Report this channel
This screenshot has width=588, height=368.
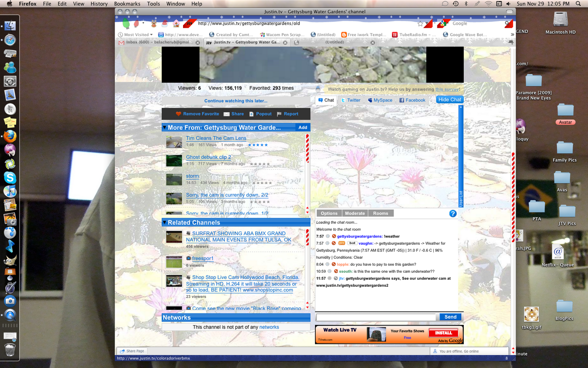[287, 114]
